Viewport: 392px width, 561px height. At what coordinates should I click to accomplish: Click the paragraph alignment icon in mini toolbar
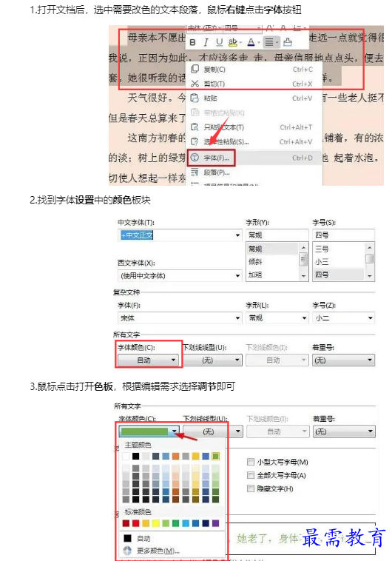269,43
